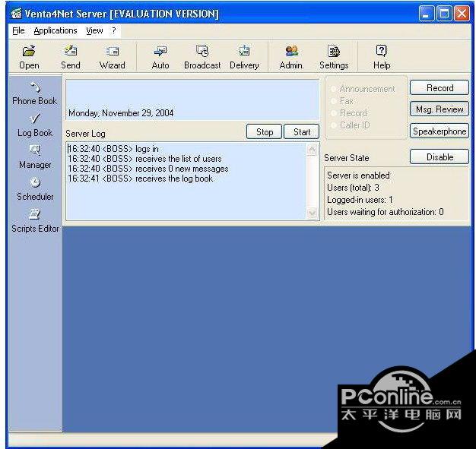476x449 pixels.
Task: Open the Scheduler sidebar item
Action: (35, 188)
